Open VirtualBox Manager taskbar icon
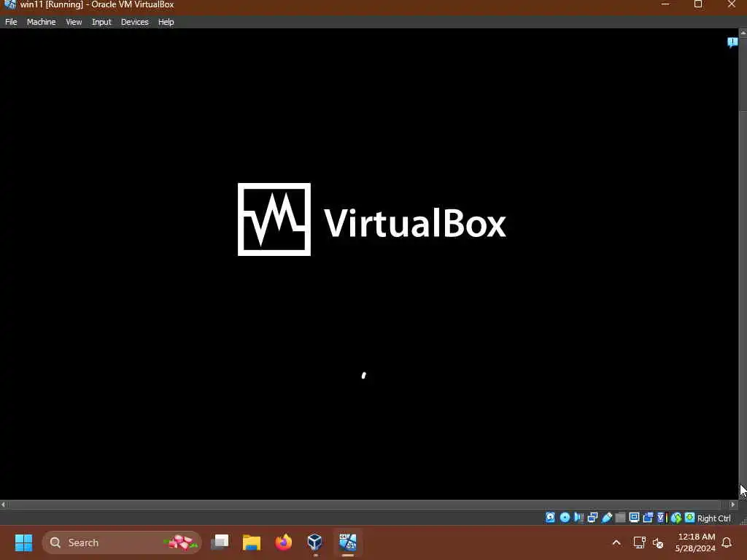The height and width of the screenshot is (560, 747). tap(315, 542)
